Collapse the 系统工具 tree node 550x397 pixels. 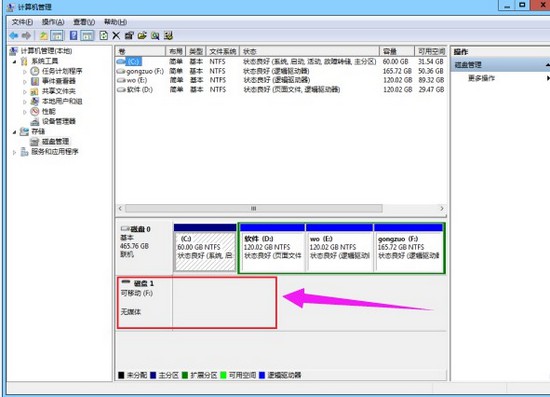pyautogui.click(x=14, y=62)
